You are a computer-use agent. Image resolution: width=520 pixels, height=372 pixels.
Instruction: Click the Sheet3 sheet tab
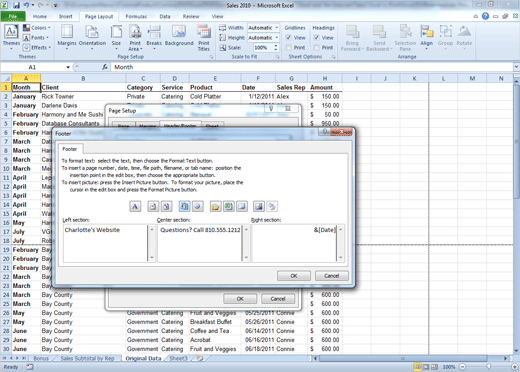[x=178, y=358]
